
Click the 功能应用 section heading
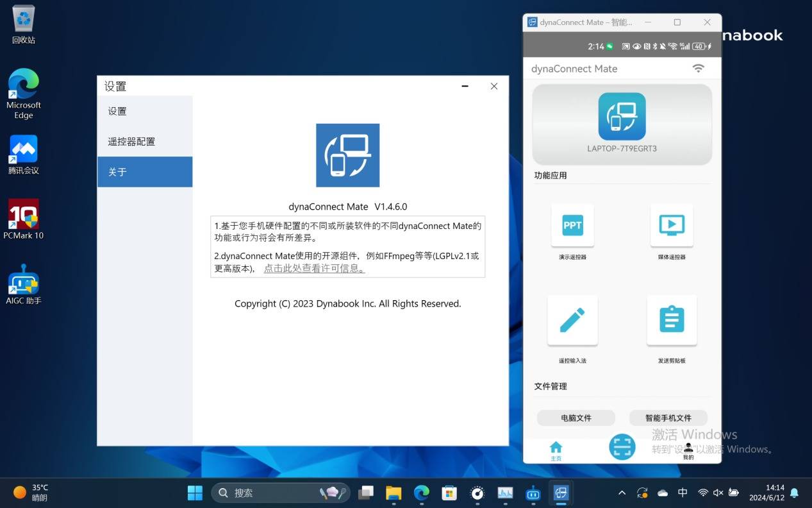(x=551, y=175)
